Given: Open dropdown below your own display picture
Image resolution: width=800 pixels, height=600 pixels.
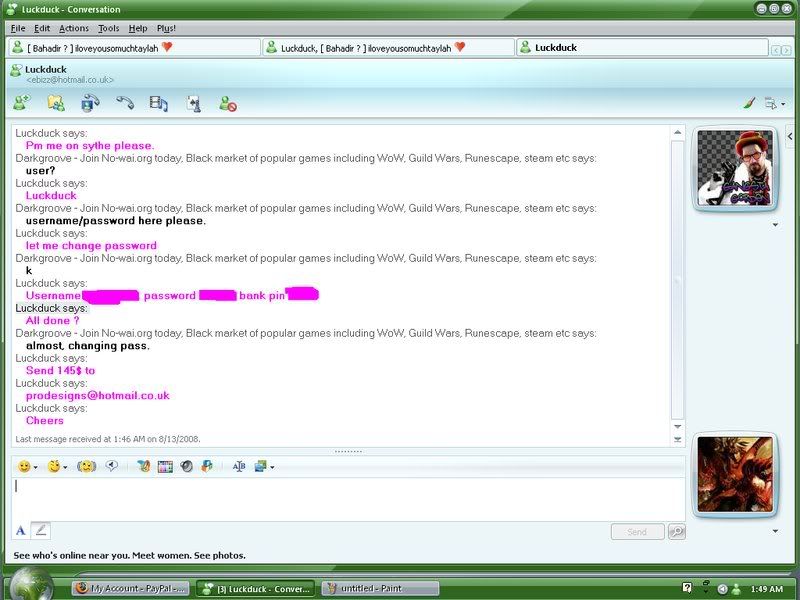Looking at the screenshot, I should tap(776, 531).
